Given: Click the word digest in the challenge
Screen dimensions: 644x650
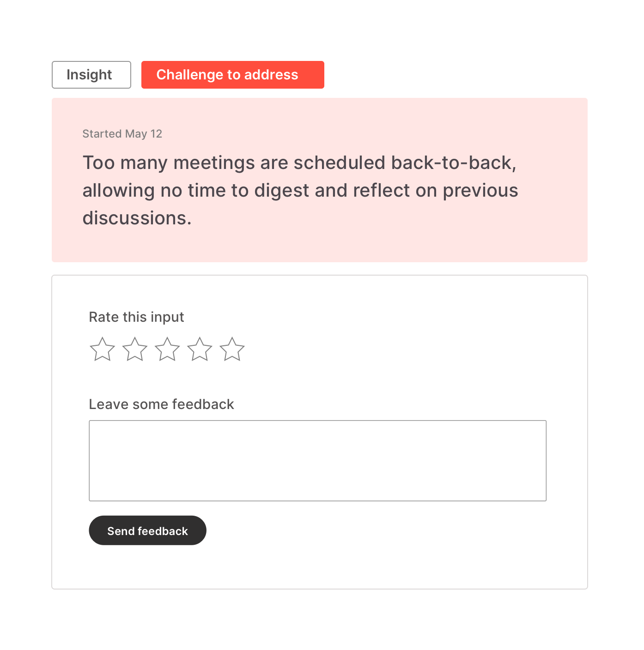Looking at the screenshot, I should (281, 191).
